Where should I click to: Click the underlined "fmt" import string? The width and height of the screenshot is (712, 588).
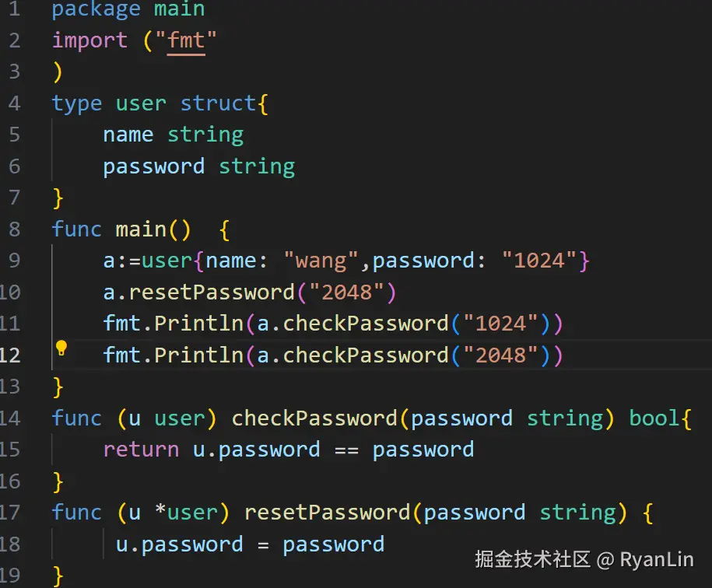pos(186,40)
